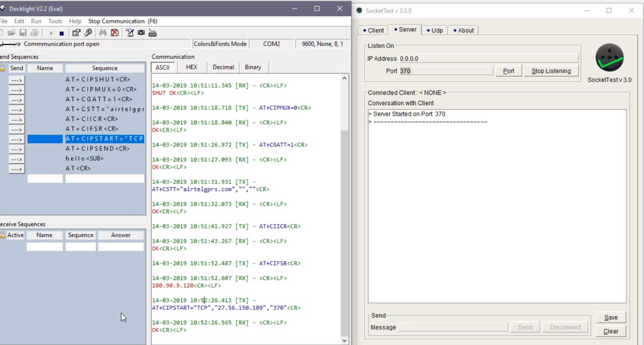Select the hello<SUB> sequence cell
The width and height of the screenshot is (644, 345).
point(105,159)
